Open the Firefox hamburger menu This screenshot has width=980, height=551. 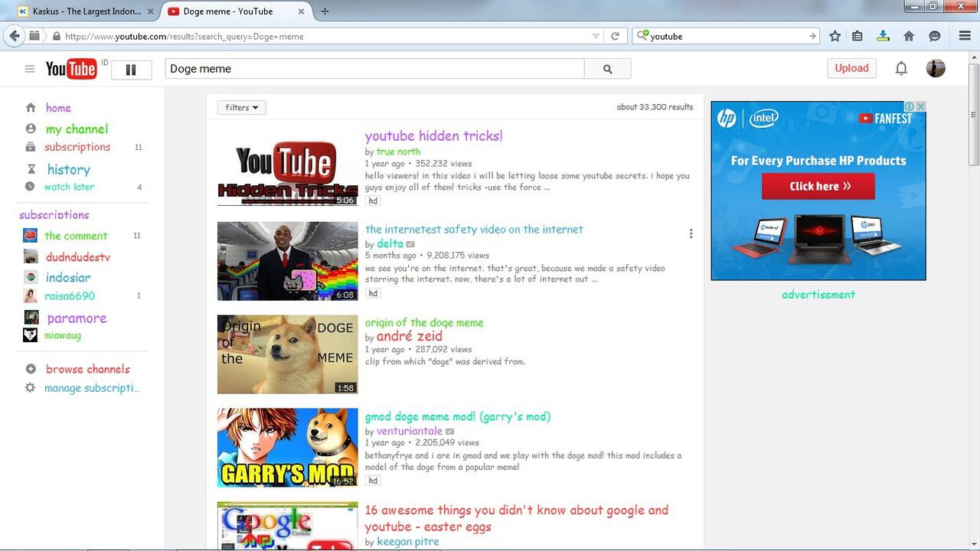[965, 36]
